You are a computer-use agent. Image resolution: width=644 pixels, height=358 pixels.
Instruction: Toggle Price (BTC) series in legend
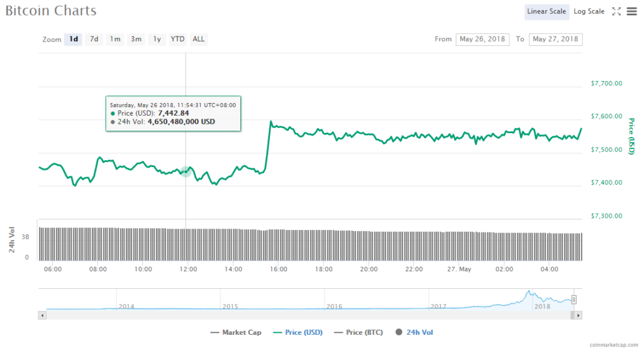358,332
